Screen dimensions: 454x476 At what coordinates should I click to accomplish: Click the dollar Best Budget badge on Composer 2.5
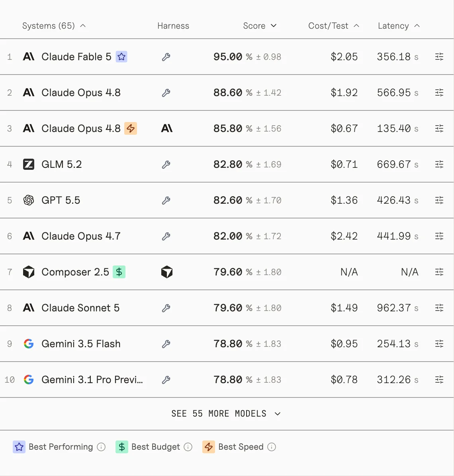click(119, 272)
